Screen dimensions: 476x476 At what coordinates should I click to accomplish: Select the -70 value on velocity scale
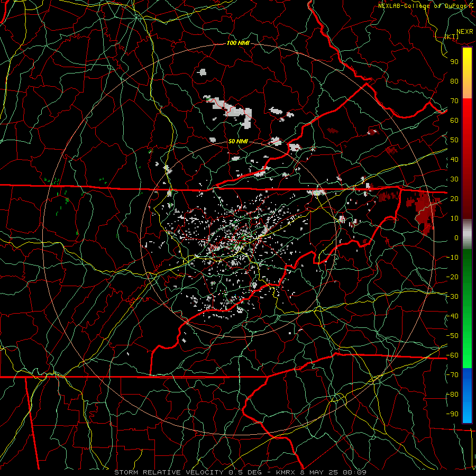[x=452, y=375]
